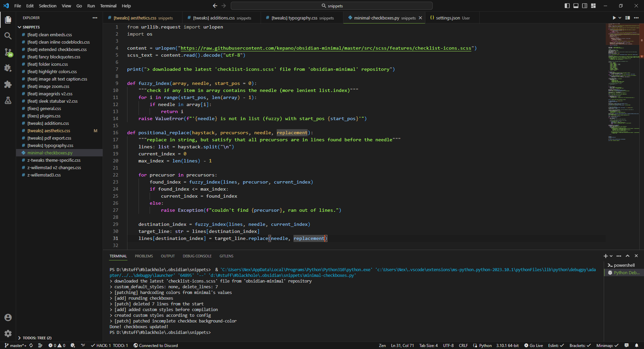
Task: Open the Selection menu
Action: (48, 6)
